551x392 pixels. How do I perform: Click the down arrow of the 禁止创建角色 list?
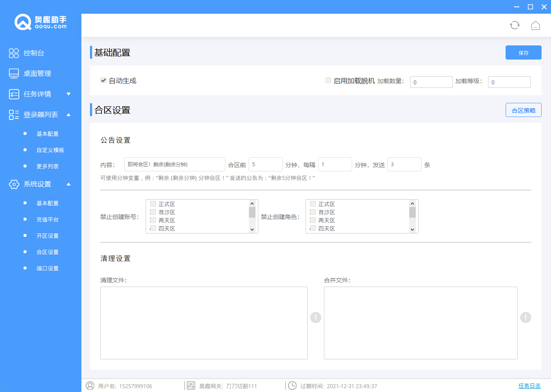point(412,230)
